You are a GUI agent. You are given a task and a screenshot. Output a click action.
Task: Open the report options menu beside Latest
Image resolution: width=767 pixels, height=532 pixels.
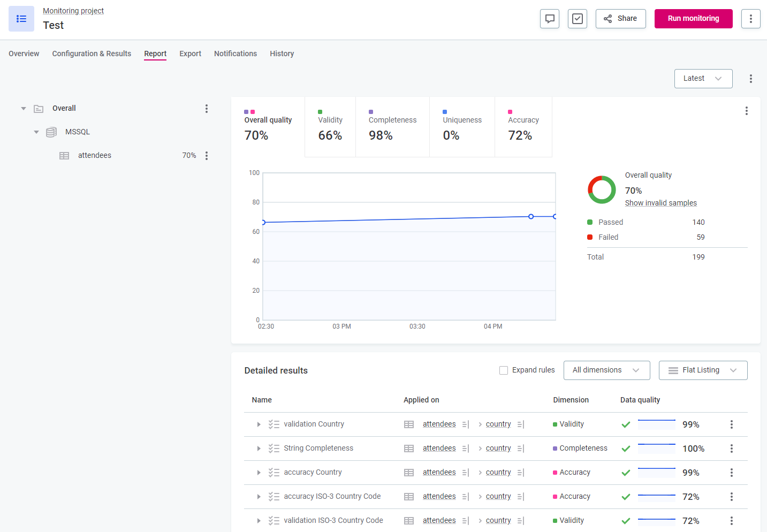pyautogui.click(x=750, y=79)
